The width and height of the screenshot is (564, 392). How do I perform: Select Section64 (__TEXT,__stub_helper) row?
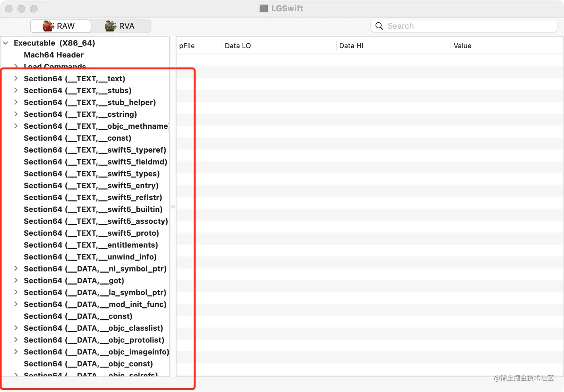(85, 103)
